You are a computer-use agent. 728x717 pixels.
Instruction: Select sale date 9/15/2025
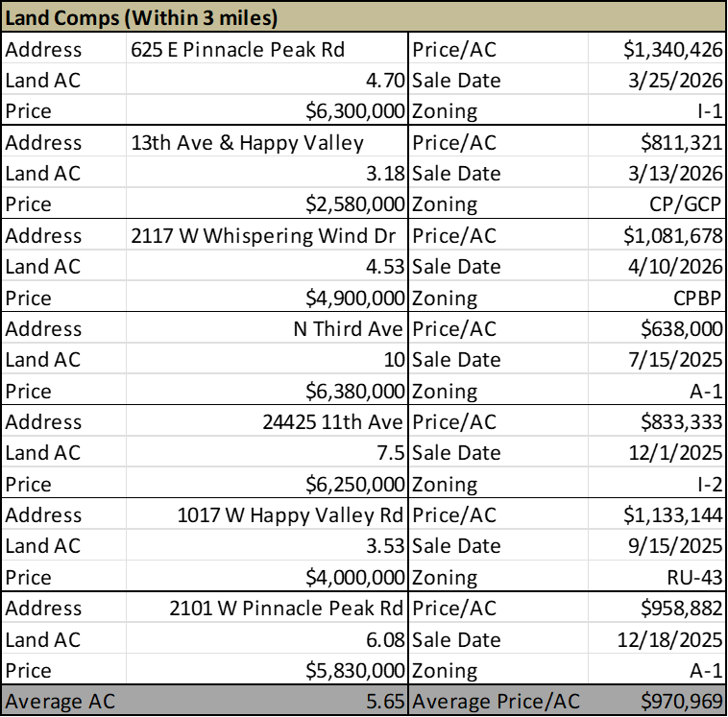tap(657, 546)
